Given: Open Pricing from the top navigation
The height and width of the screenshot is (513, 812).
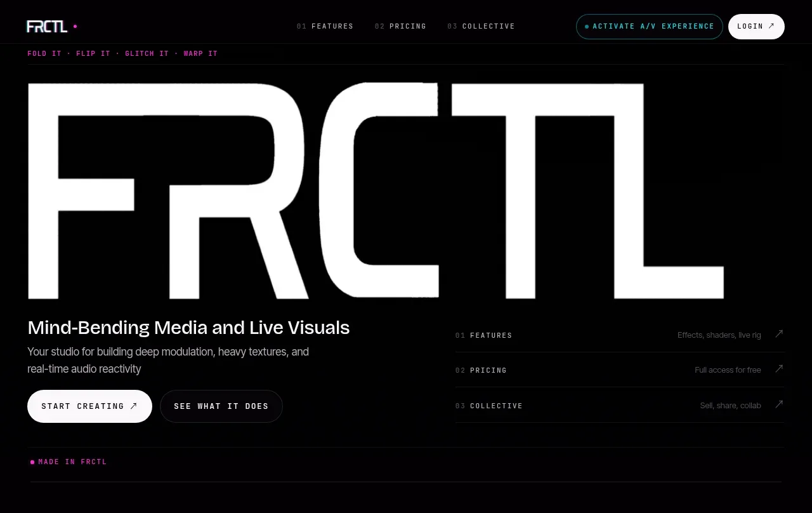Looking at the screenshot, I should [400, 27].
